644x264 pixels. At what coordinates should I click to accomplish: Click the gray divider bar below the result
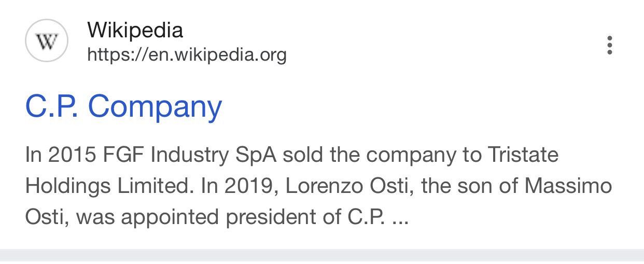tap(322, 256)
